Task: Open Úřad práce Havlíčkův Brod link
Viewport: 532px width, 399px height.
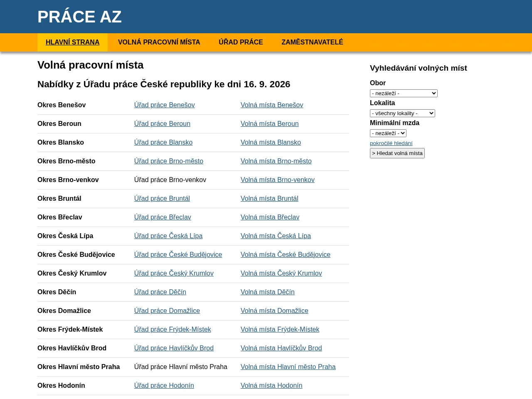Action: click(174, 348)
